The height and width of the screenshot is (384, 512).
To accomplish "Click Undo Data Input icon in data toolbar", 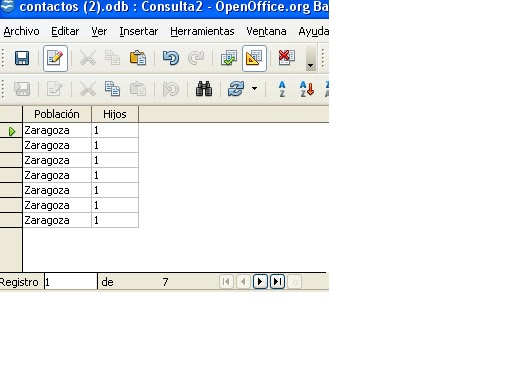I will (171, 89).
